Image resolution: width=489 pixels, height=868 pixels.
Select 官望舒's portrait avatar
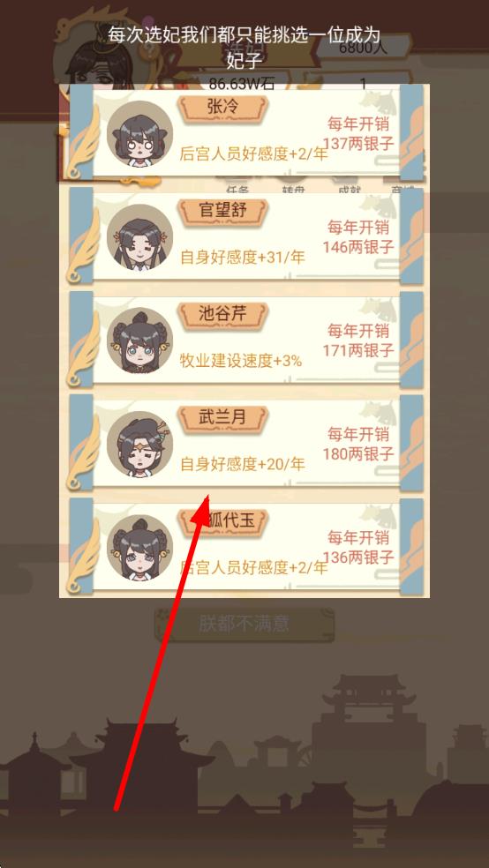click(x=139, y=237)
